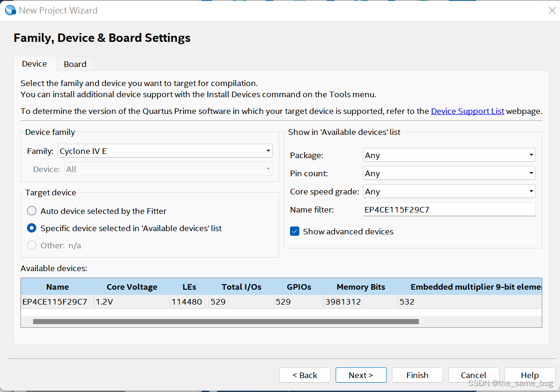
Task: Click the Next > button
Action: [x=361, y=375]
